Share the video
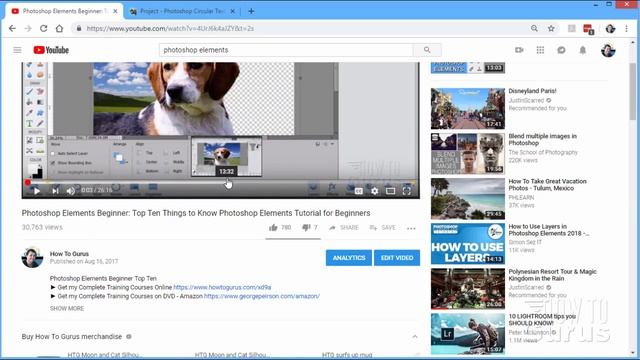 (344, 227)
